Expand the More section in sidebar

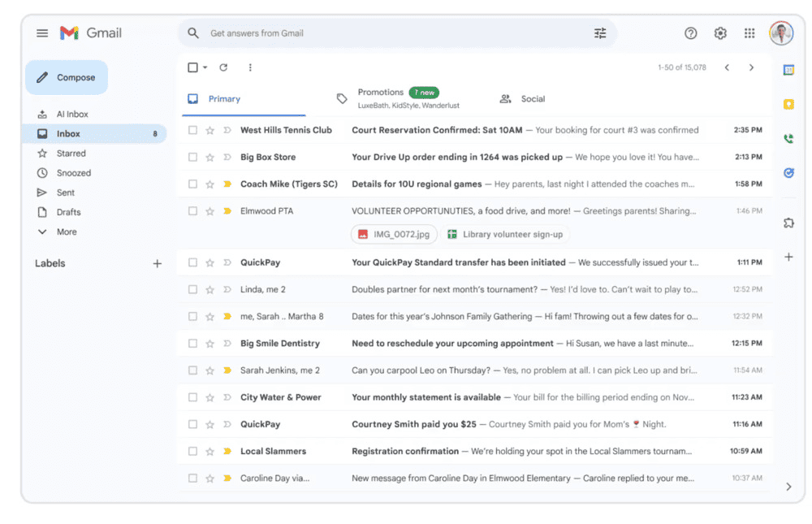(x=66, y=232)
